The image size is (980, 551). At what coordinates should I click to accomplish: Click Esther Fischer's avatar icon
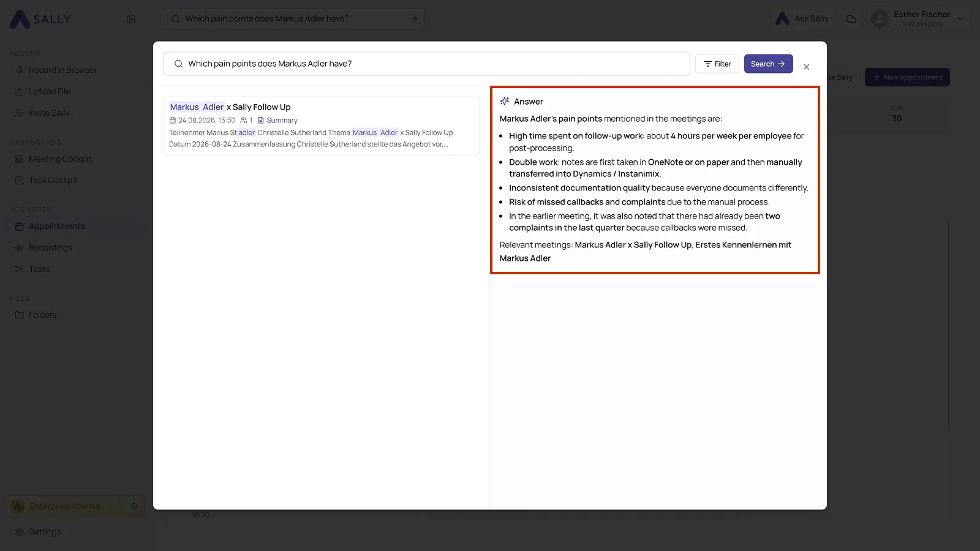coord(880,19)
